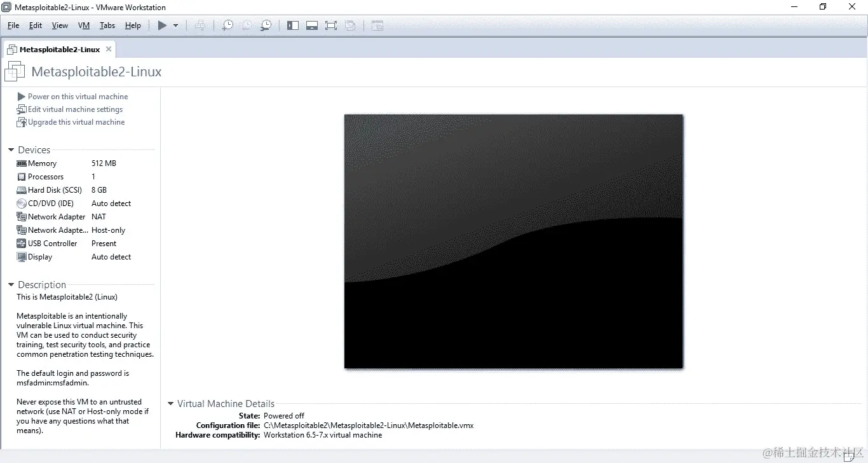Open snapshot manager wrench-clock icon
This screenshot has height=463, width=868.
(266, 25)
